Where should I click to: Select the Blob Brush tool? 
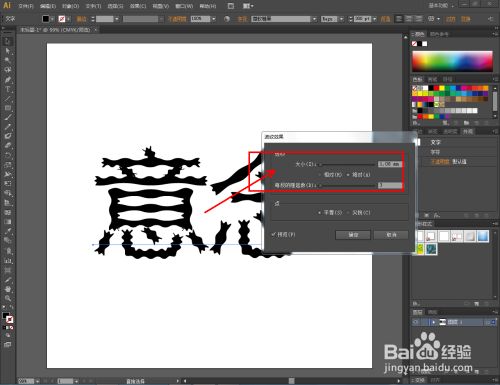pos(8,136)
